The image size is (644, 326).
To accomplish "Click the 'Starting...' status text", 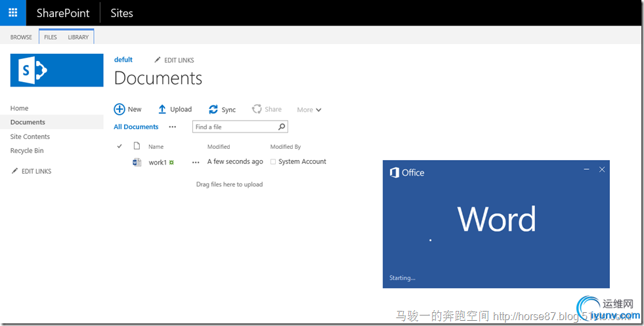I will pos(402,278).
